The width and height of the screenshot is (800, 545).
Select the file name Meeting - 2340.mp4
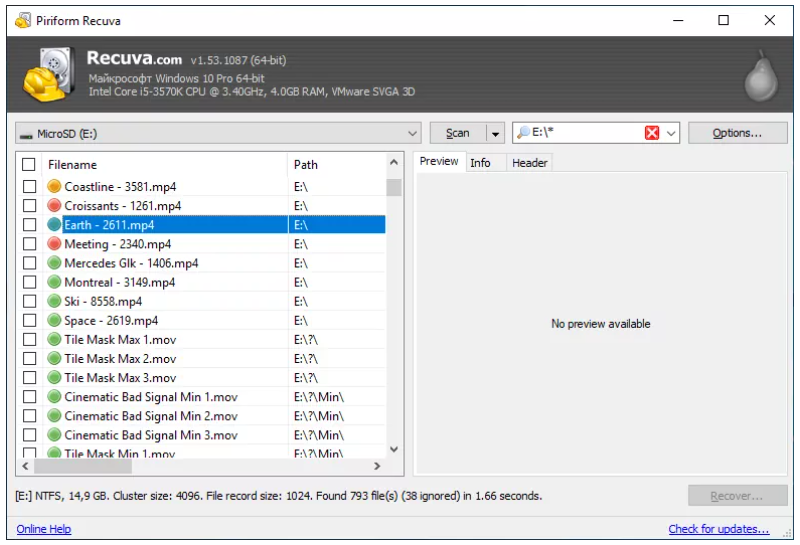click(x=117, y=244)
